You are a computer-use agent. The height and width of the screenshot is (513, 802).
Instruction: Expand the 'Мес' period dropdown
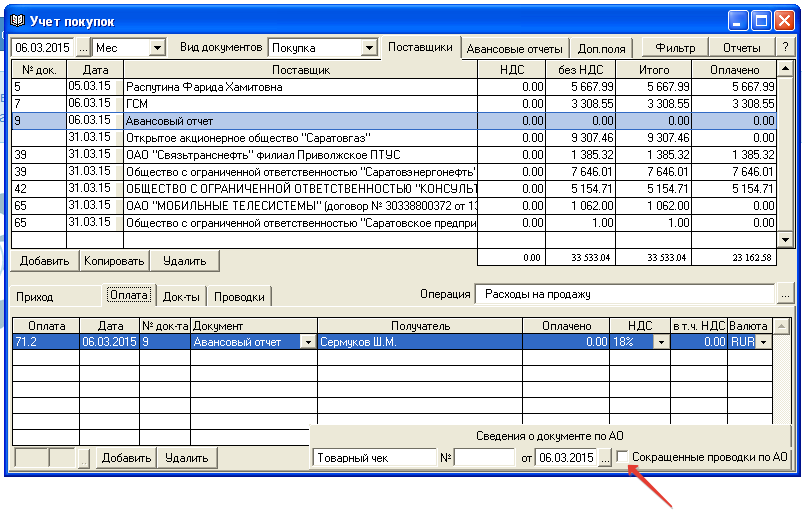point(157,48)
